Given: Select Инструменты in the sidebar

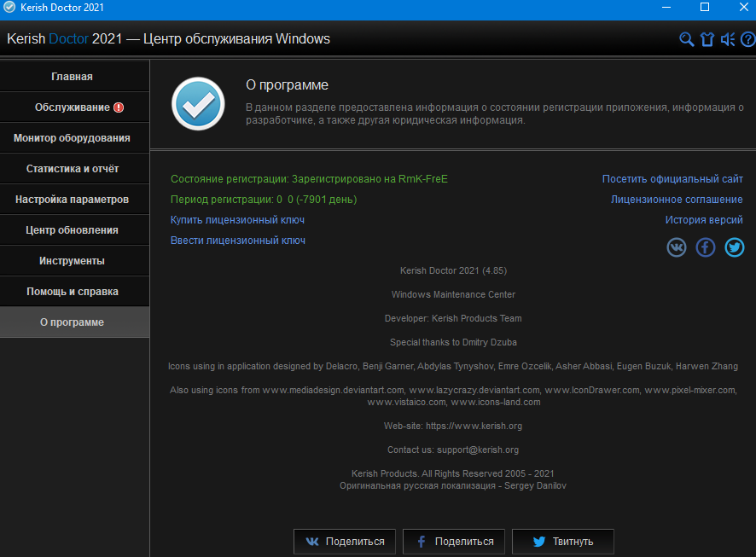Looking at the screenshot, I should tap(75, 261).
